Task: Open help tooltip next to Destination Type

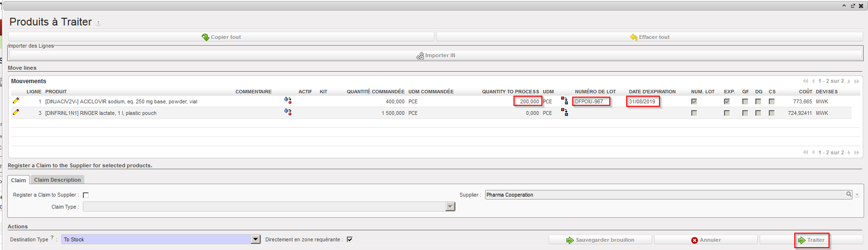Action: (x=52, y=237)
